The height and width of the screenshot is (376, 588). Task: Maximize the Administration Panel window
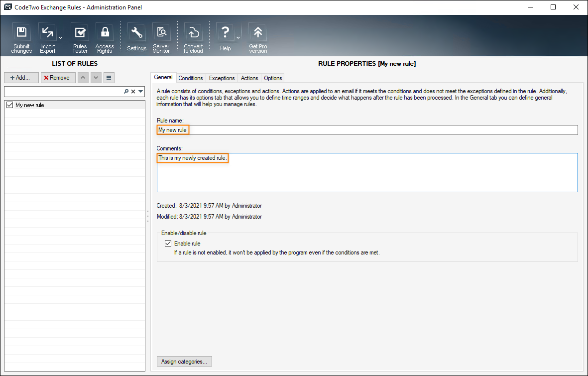coord(553,7)
